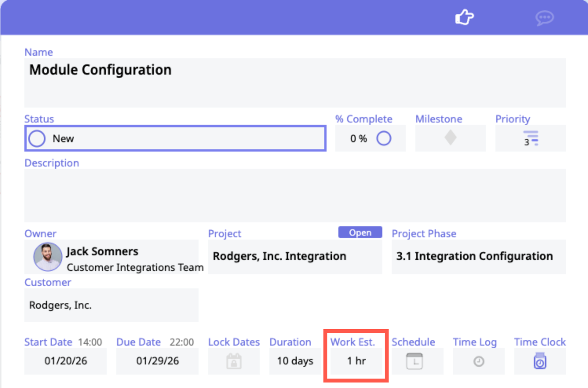Toggle the Milestone diamond icon
The image size is (588, 388).
pyautogui.click(x=450, y=138)
